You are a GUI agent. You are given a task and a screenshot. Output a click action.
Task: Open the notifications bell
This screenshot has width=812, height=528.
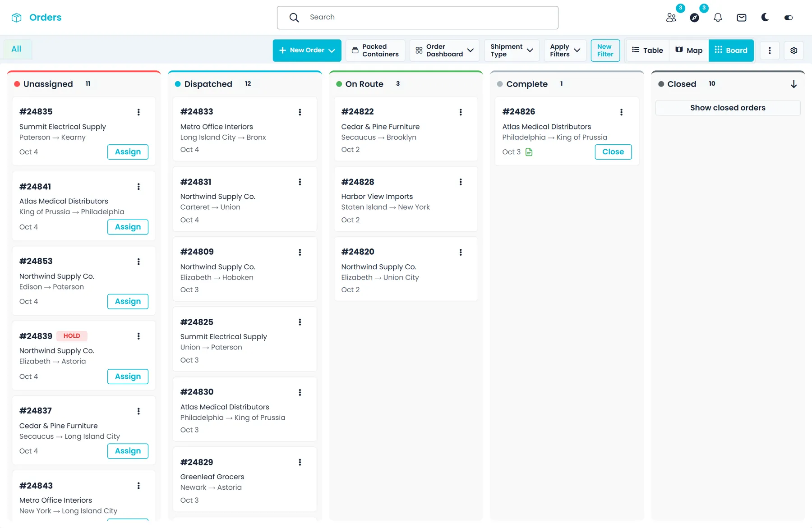tap(718, 18)
